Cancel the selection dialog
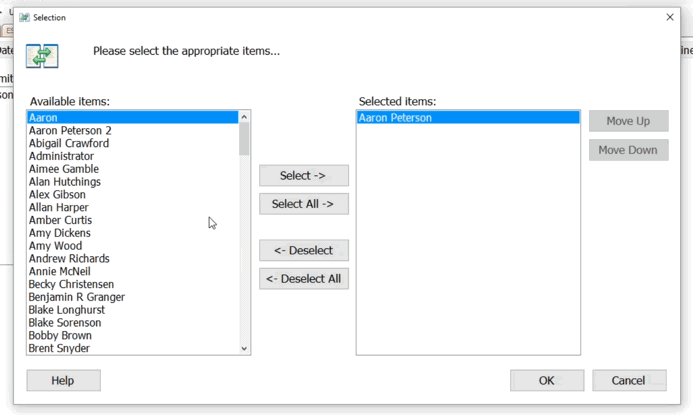The image size is (693, 416). pyautogui.click(x=629, y=381)
